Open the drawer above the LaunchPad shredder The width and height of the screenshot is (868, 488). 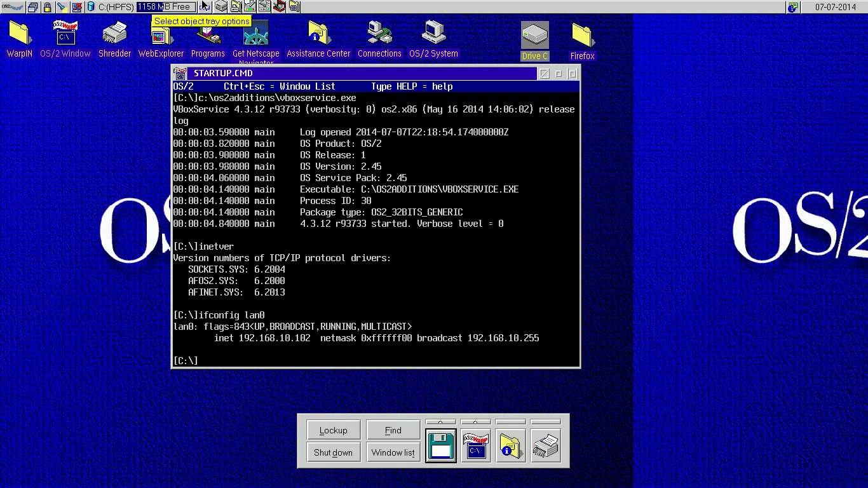coord(545,422)
